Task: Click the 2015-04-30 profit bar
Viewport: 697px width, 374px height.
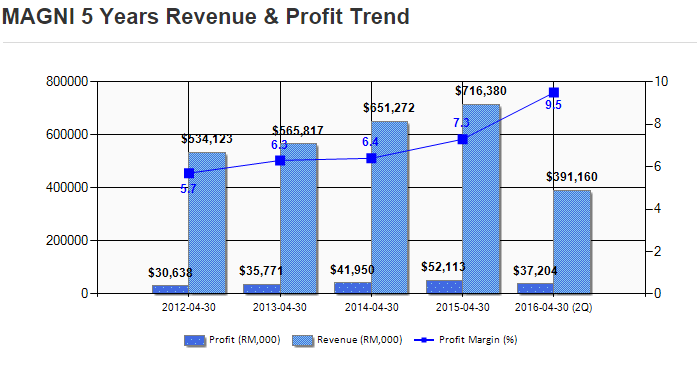Action: coord(445,287)
